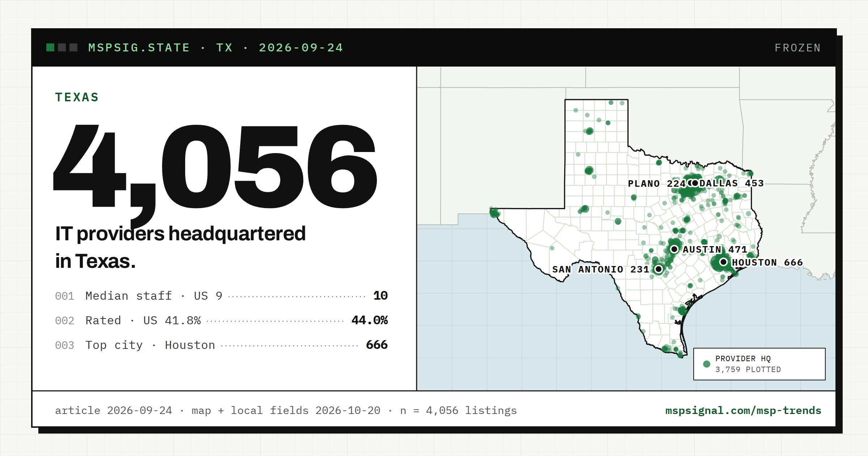868x456 pixels.
Task: Click the 3,759 PLOTTED legend text
Action: pos(748,370)
